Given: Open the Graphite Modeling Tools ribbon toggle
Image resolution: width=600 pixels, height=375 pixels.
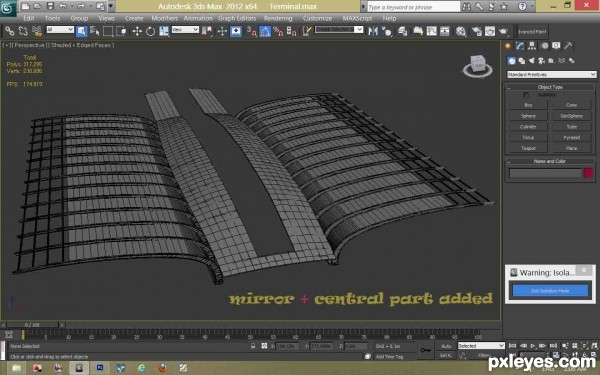Looking at the screenshot, I should (418, 31).
